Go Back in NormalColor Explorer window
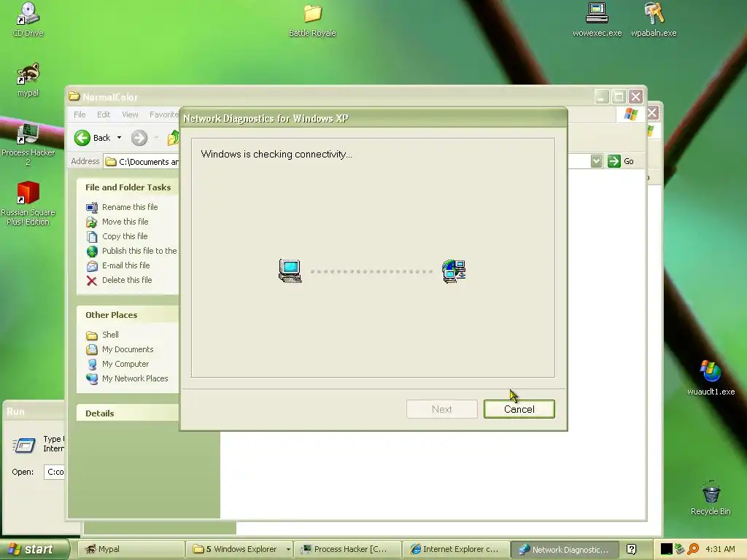747x560 pixels. click(x=93, y=138)
